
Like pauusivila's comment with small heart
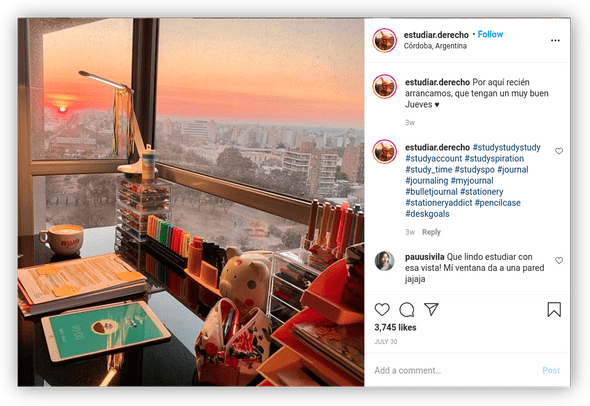[559, 260]
